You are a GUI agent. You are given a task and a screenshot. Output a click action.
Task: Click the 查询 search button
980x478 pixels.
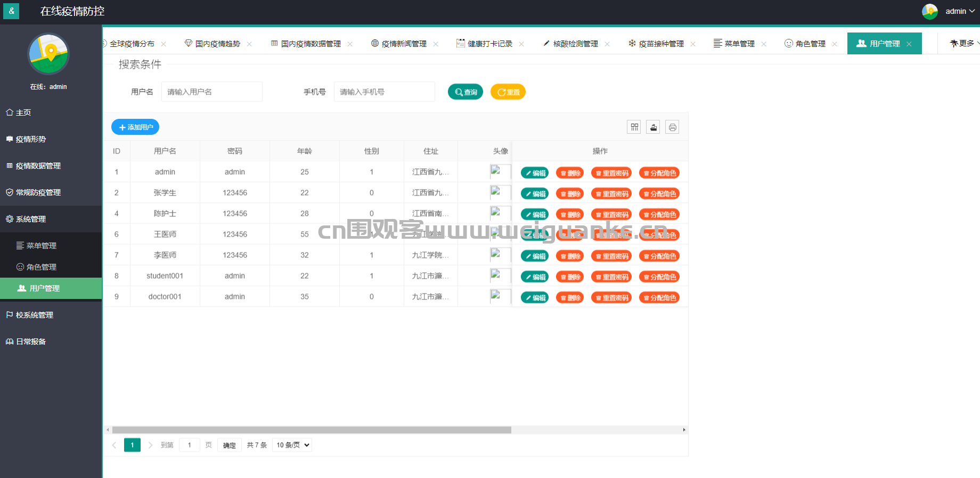(x=466, y=92)
